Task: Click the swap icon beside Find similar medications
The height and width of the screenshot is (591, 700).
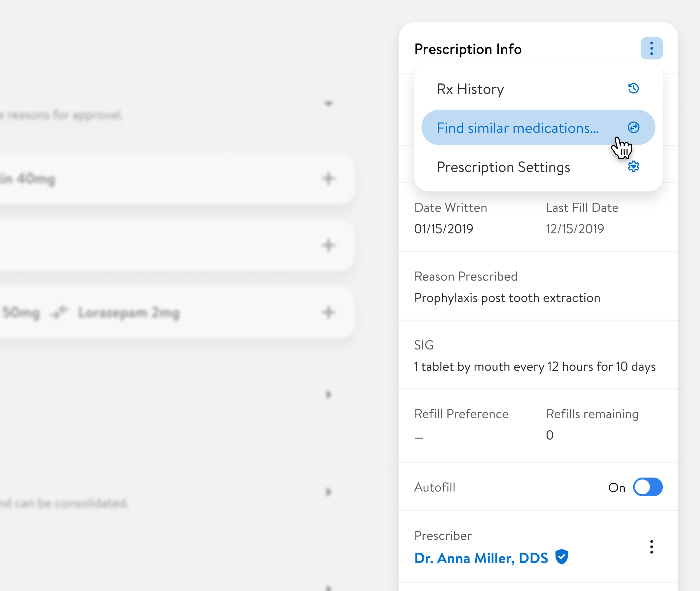Action: coord(633,127)
